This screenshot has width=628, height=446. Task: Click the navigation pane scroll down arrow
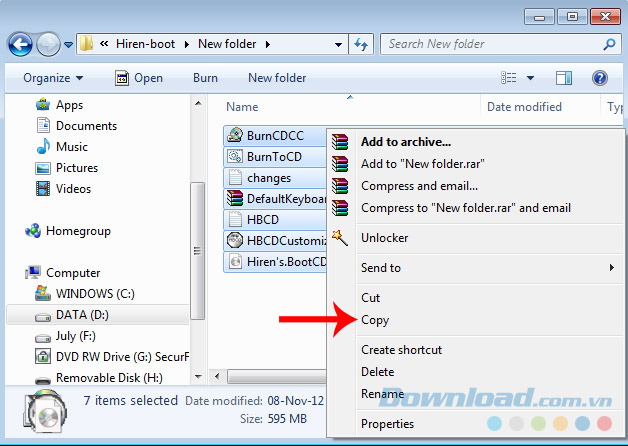198,376
